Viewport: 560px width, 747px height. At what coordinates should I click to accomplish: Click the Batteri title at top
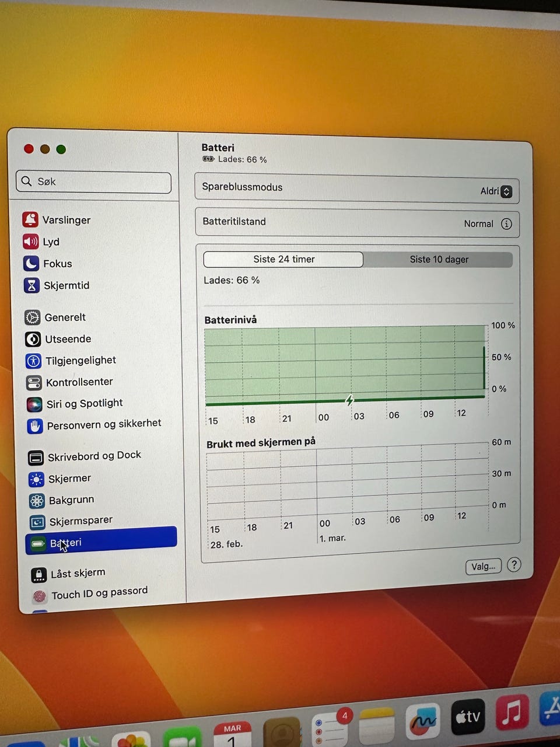point(218,148)
